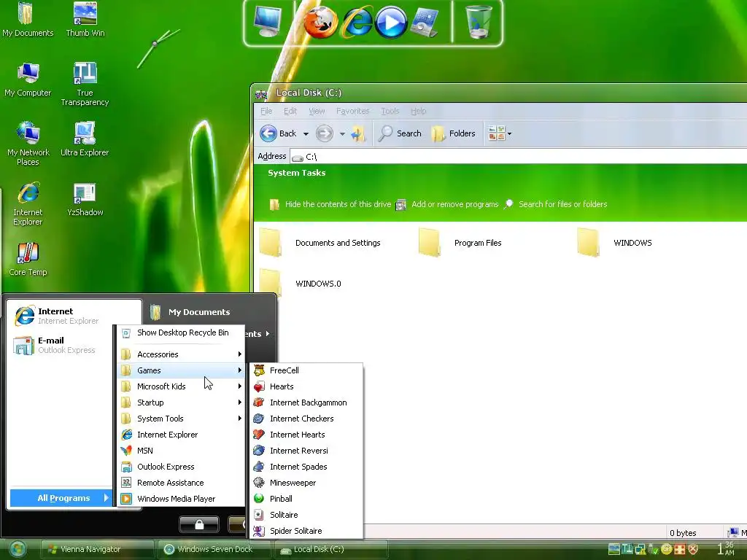Launch Solitaire from the Games list
This screenshot has width=747, height=560.
pos(306,515)
